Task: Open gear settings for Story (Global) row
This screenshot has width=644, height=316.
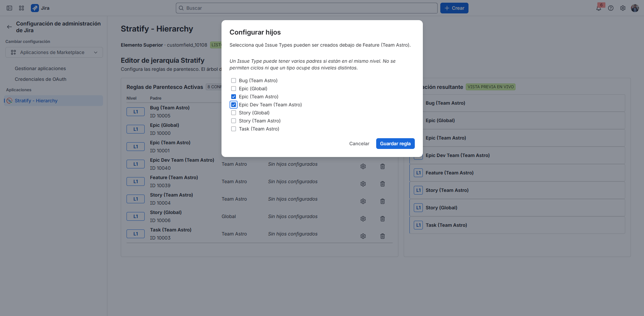Action: point(363,219)
